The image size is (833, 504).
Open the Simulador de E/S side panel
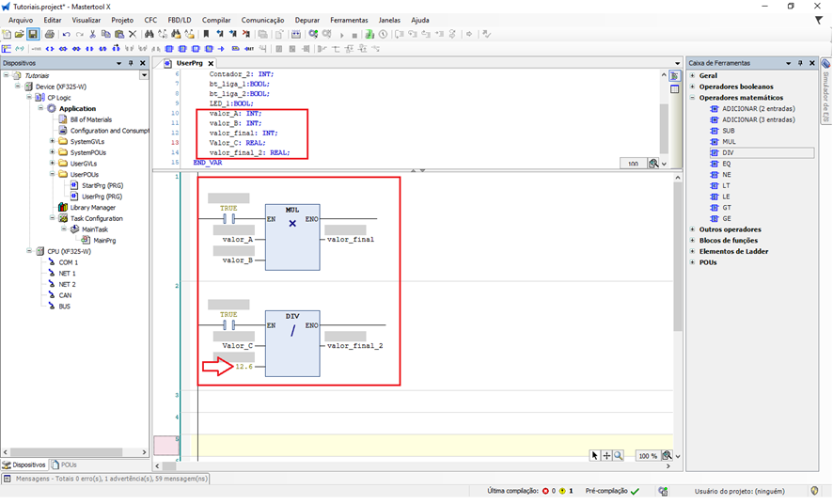coord(825,94)
